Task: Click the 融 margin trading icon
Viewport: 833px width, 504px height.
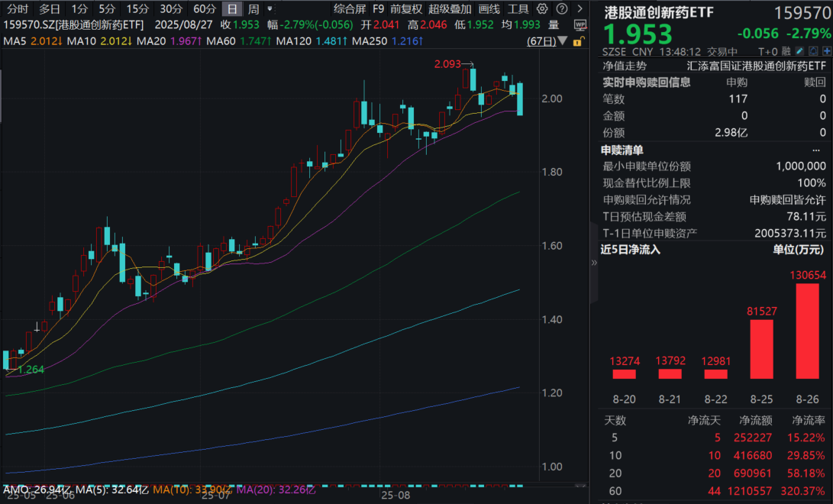Action: click(x=786, y=50)
